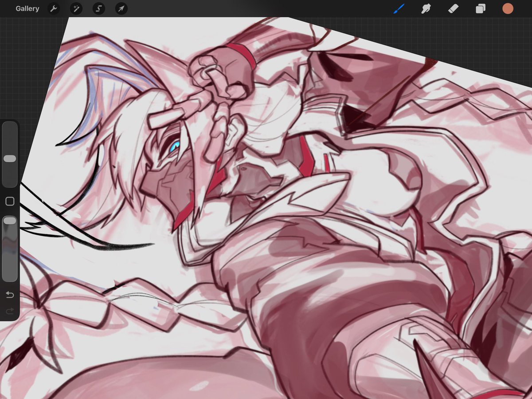This screenshot has width=532, height=399.
Task: Adjust the brush opacity slider
Action: click(10, 249)
